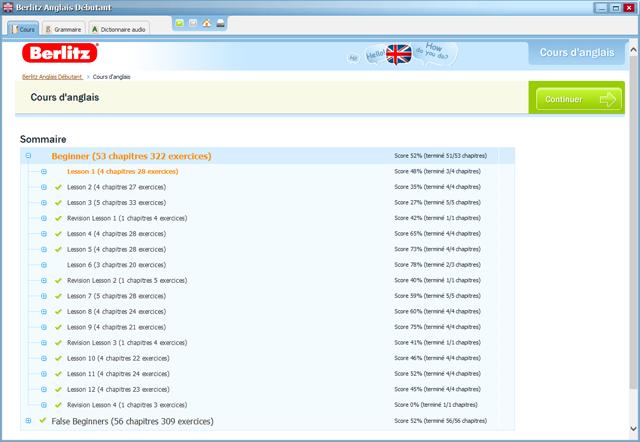Click the grey back navigation toolbar icon
This screenshot has width=640, height=442.
point(193,23)
